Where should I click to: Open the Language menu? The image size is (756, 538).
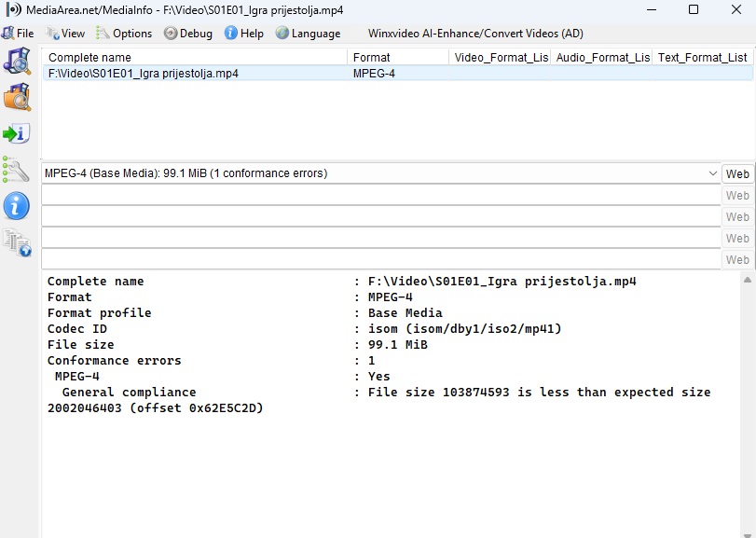coord(309,33)
